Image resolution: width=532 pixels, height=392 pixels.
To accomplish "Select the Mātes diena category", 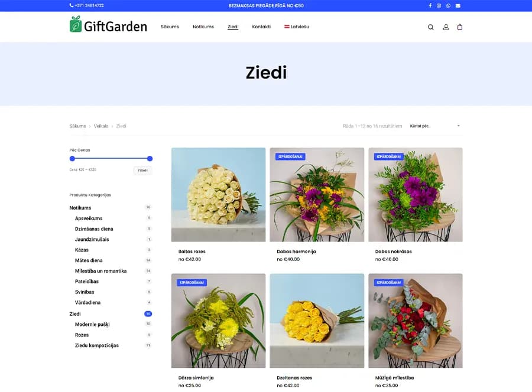I will [x=89, y=260].
